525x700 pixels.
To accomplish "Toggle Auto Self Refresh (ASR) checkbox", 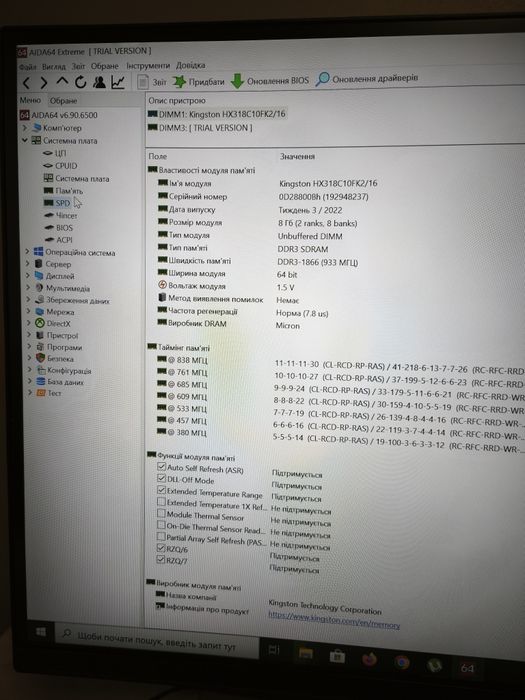I will coord(161,467).
